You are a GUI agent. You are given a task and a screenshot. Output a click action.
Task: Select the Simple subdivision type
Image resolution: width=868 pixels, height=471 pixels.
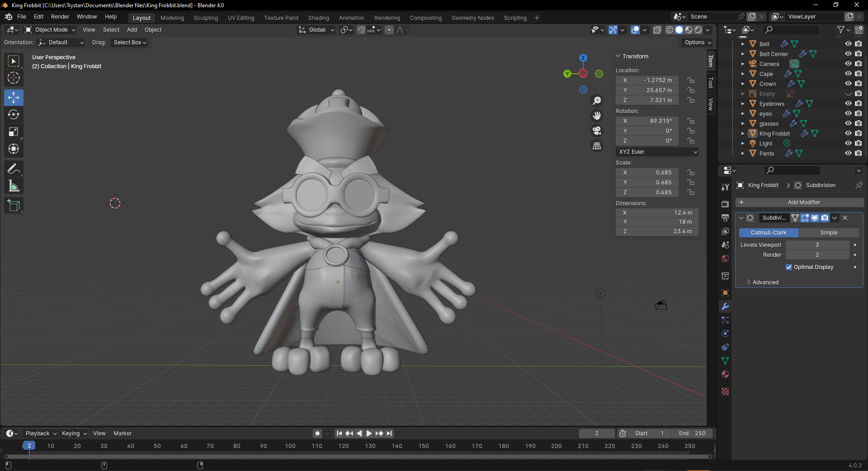pos(829,233)
